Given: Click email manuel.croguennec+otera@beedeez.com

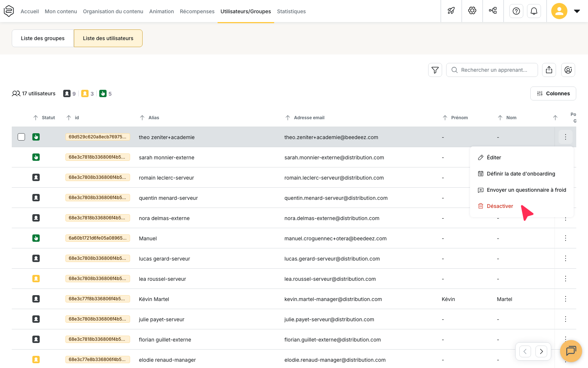Looking at the screenshot, I should pyautogui.click(x=336, y=238).
